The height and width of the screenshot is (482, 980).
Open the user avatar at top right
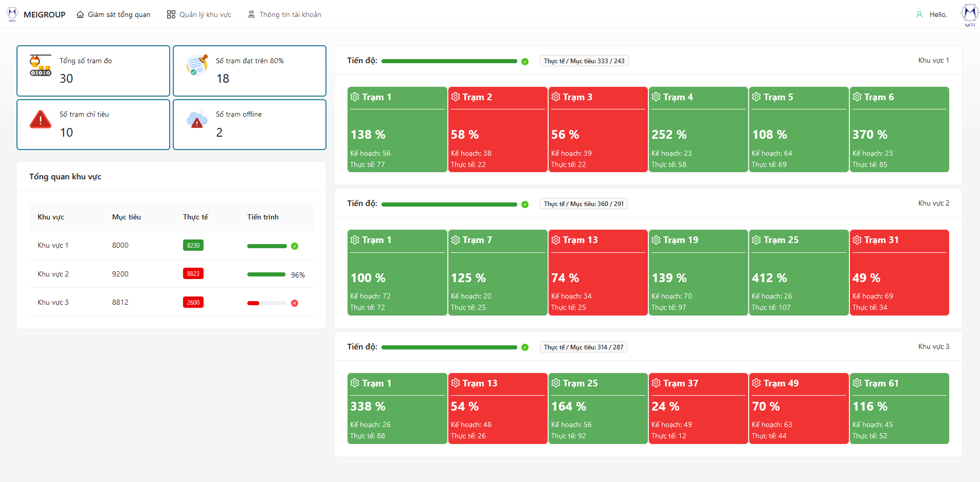pos(970,14)
